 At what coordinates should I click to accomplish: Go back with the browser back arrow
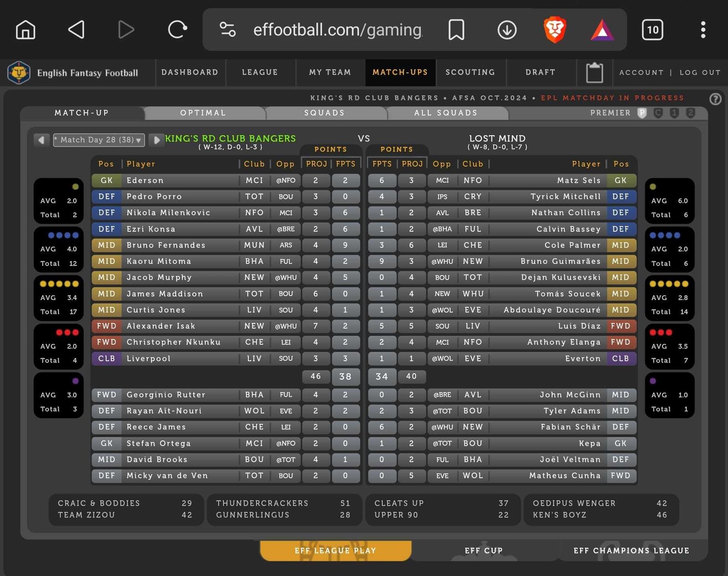(76, 30)
